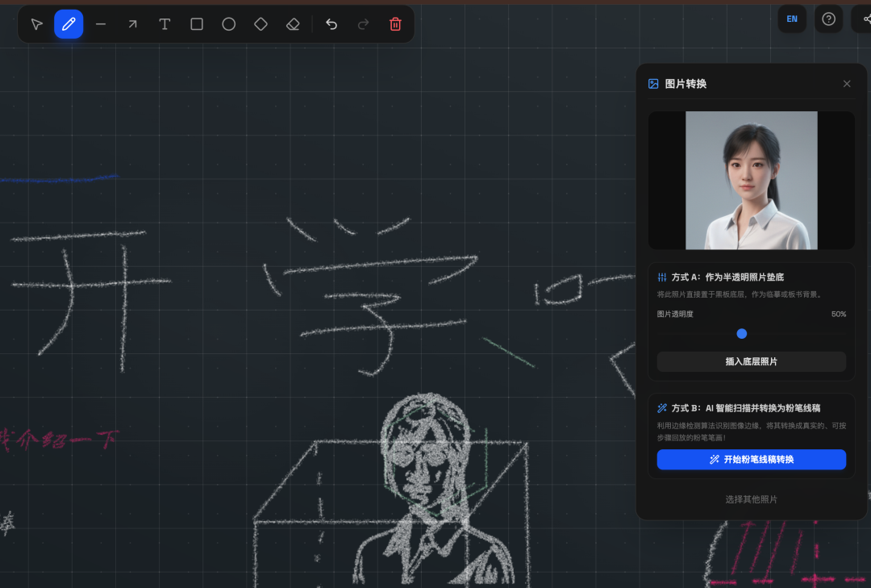
Task: Open the help question mark
Action: [829, 19]
